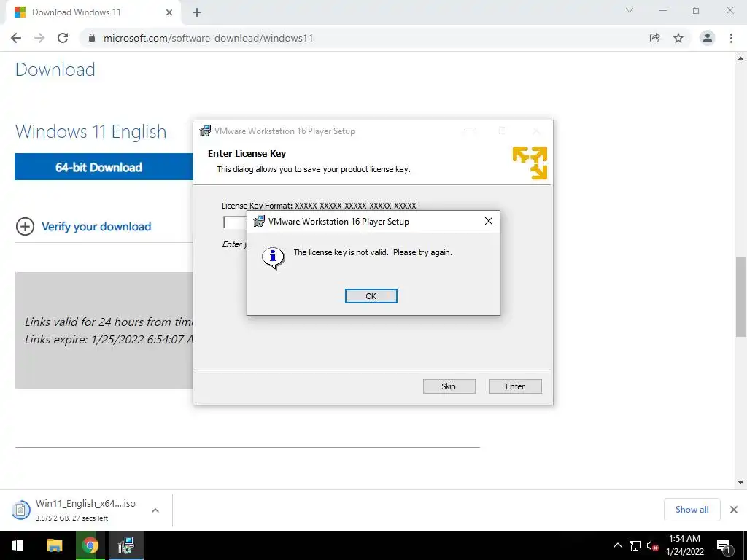Click the Enter button in VMware setup
747x560 pixels.
[x=515, y=386]
